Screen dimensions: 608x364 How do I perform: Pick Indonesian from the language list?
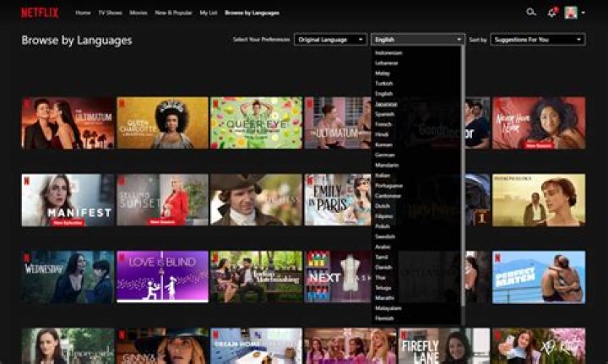(388, 53)
